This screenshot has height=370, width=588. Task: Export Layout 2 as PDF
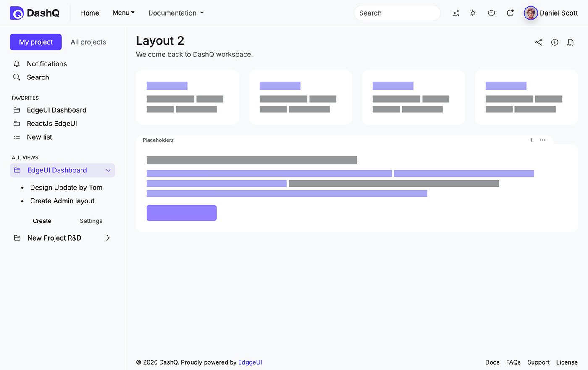(570, 42)
